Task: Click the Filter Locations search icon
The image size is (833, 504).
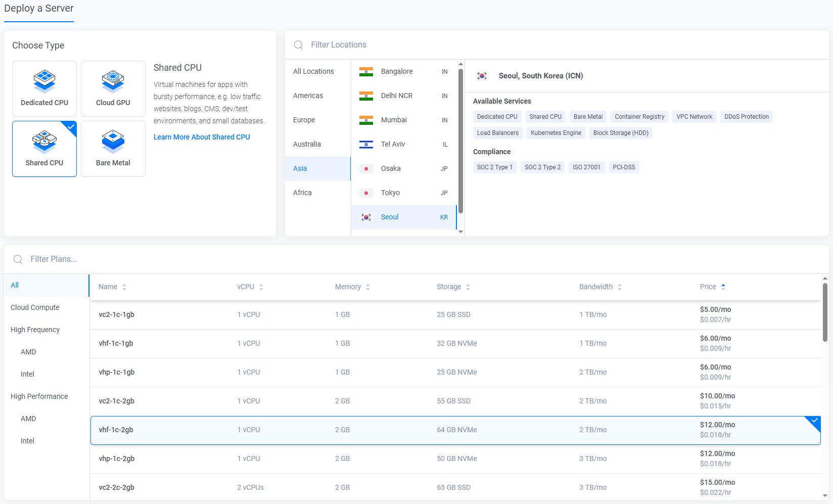Action: [x=299, y=45]
